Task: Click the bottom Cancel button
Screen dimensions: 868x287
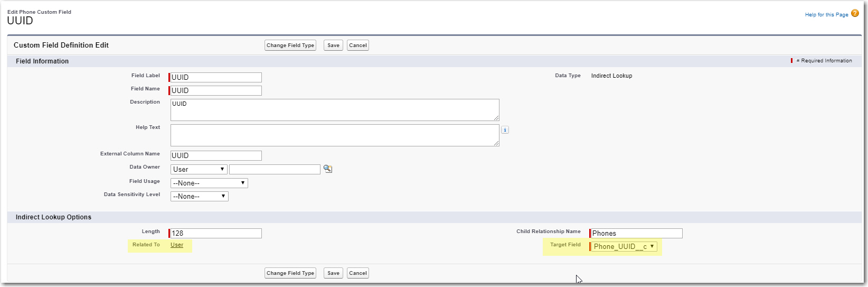Action: [x=357, y=273]
